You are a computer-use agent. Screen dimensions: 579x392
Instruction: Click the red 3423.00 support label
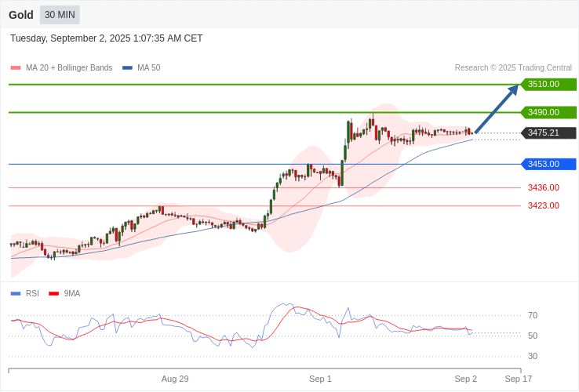click(543, 205)
